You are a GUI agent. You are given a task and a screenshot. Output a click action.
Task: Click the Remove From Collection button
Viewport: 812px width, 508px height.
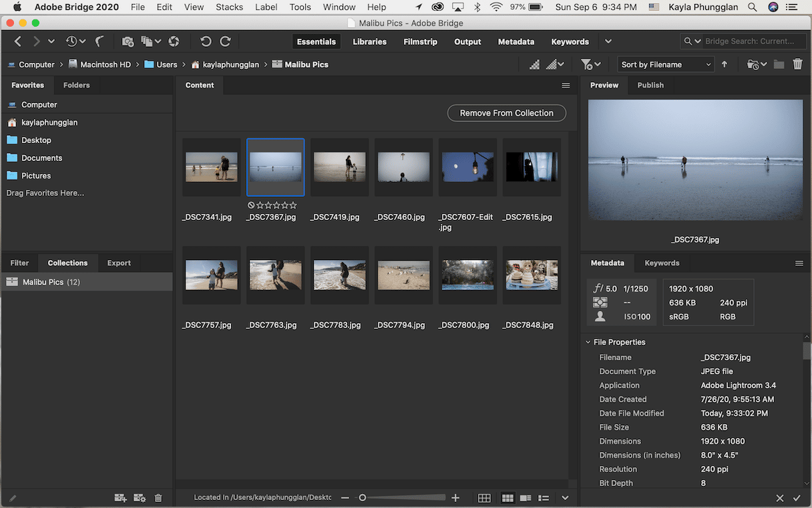pyautogui.click(x=506, y=113)
